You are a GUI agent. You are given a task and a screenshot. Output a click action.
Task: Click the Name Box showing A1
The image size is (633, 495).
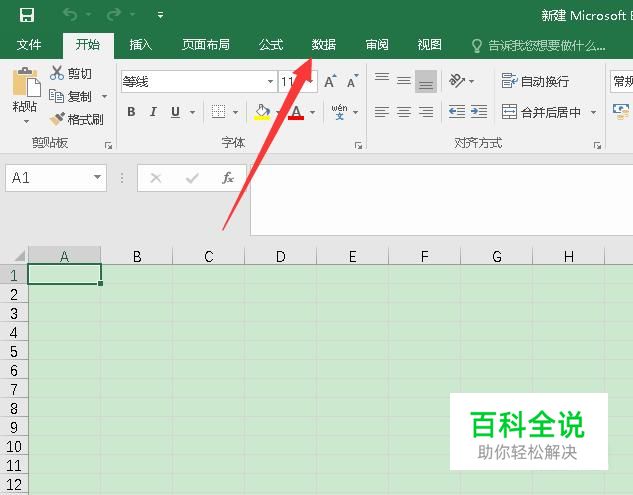point(48,178)
